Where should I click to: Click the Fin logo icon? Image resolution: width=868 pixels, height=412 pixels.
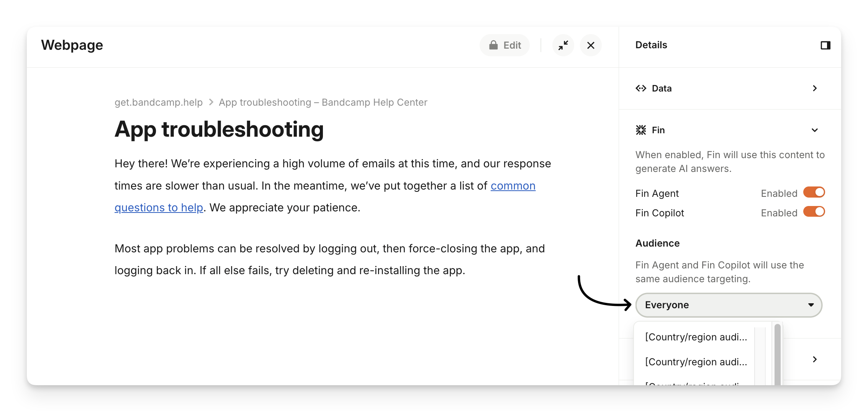[x=641, y=130]
